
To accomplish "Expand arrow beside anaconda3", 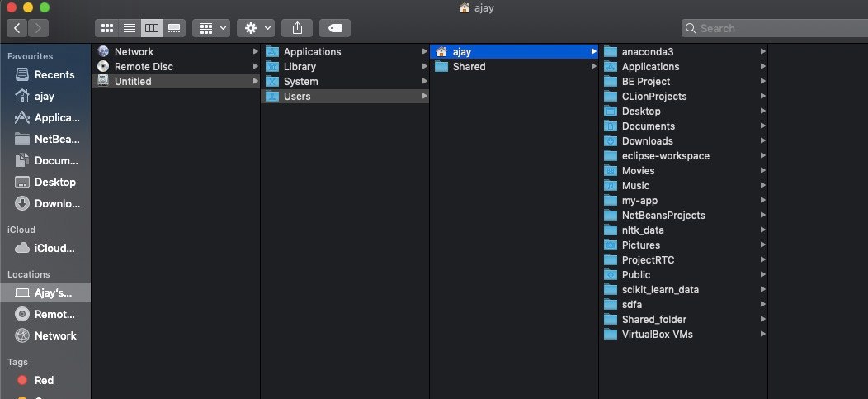I will point(763,51).
